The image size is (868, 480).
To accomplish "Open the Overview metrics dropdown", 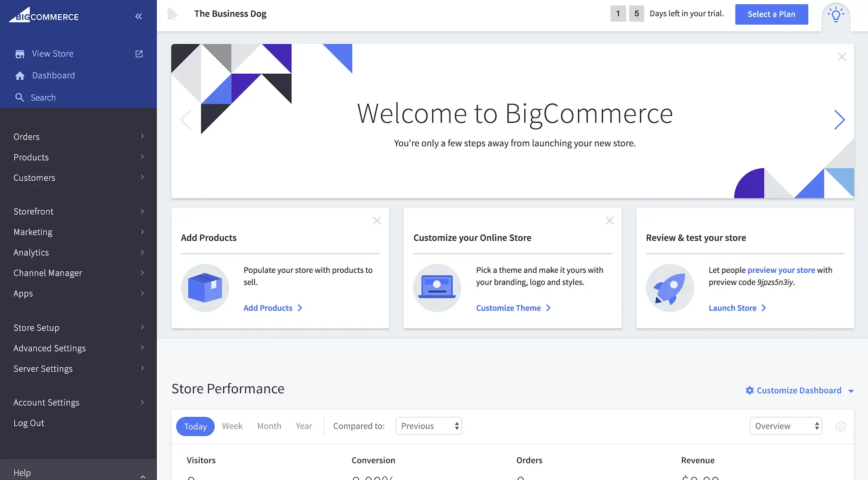I will (785, 426).
